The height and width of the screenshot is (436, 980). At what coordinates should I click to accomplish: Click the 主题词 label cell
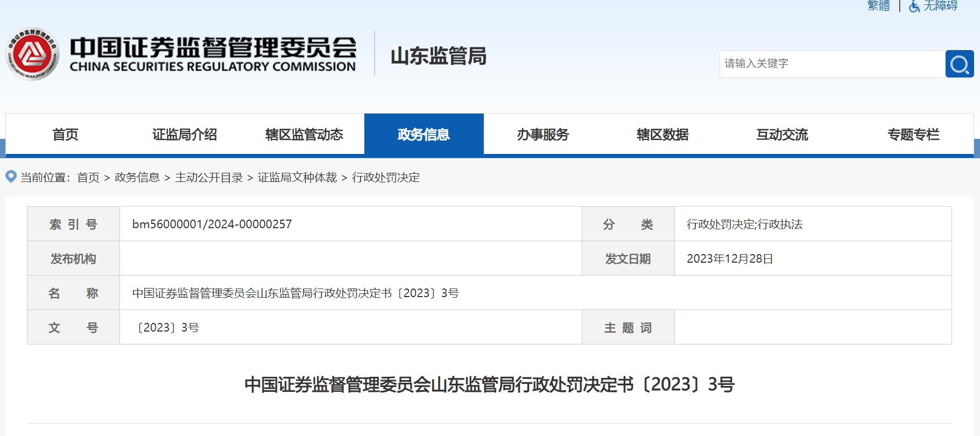(628, 327)
